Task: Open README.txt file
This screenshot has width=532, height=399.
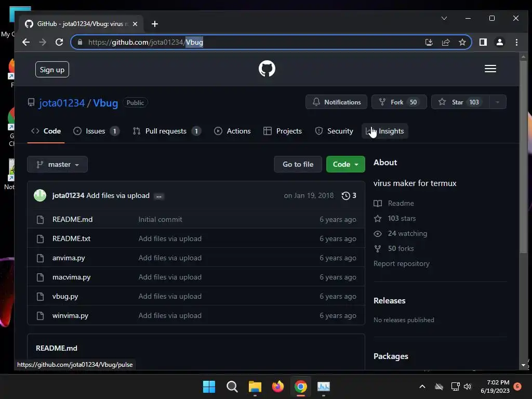Action: tap(71, 238)
